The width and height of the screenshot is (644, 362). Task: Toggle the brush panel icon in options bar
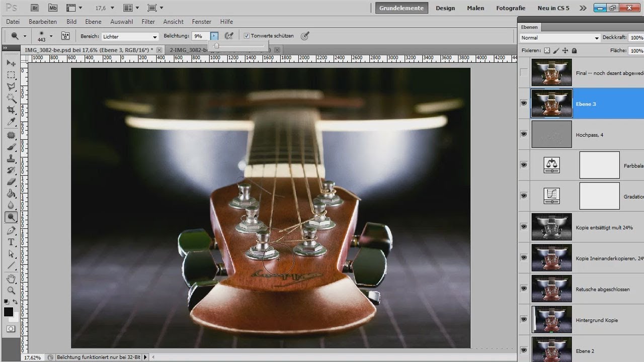click(65, 36)
